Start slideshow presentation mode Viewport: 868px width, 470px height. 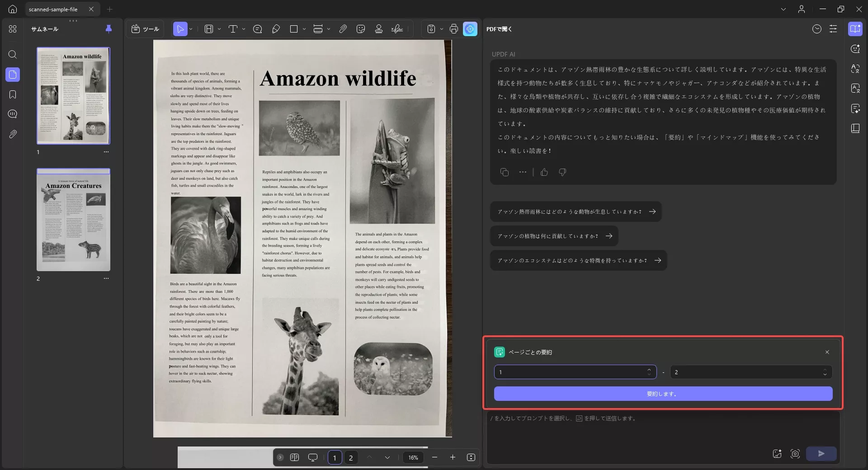tap(312, 457)
